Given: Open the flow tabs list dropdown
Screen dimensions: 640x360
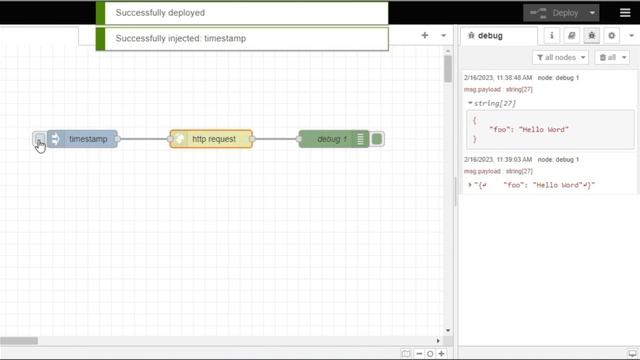Looking at the screenshot, I should click(443, 36).
